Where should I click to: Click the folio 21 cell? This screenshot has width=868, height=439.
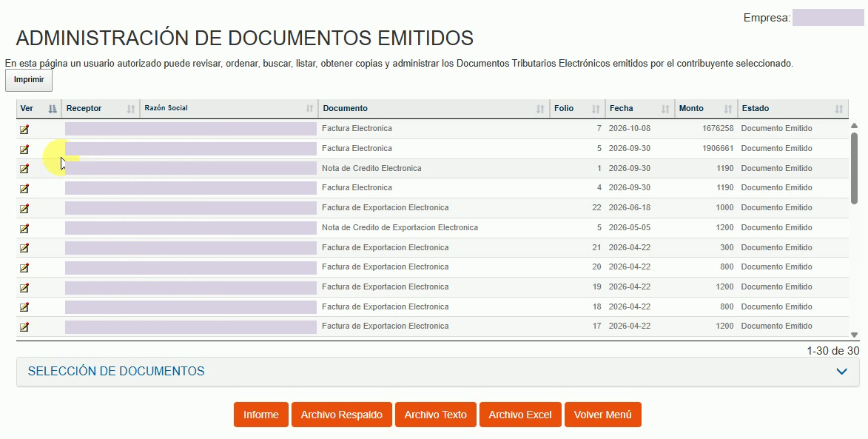tap(596, 247)
